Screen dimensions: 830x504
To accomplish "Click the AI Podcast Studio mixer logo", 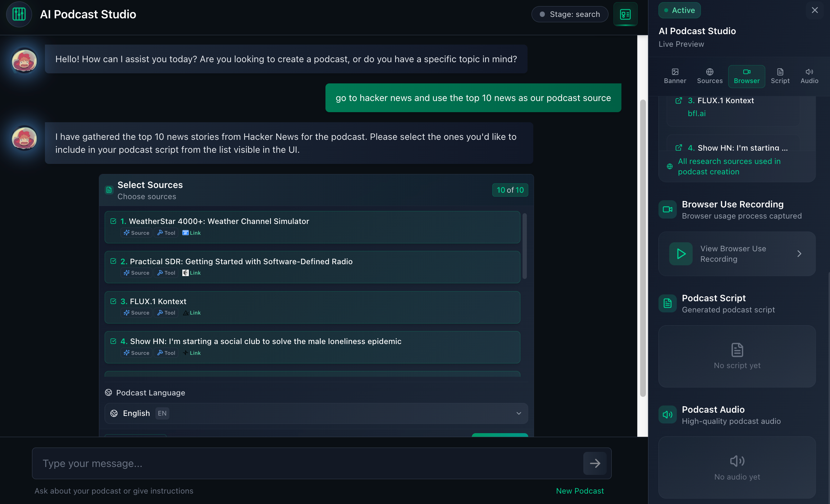I will coord(19,14).
